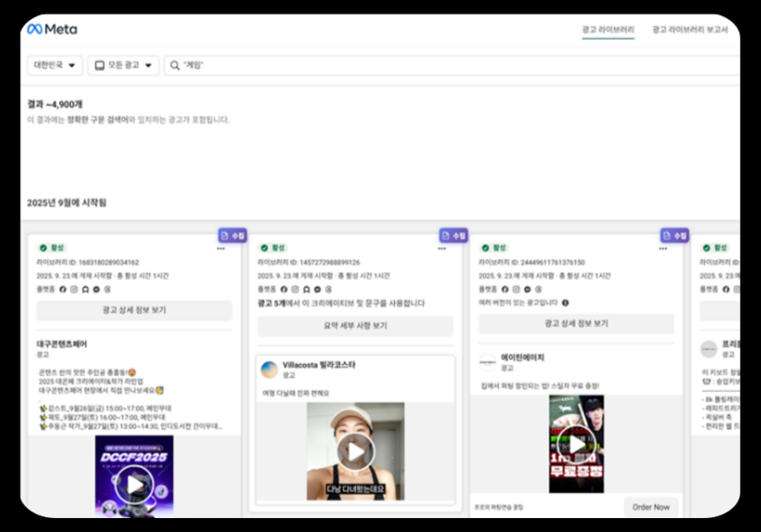Open three-dot menu on 에이틴에이치 ad card

[663, 249]
